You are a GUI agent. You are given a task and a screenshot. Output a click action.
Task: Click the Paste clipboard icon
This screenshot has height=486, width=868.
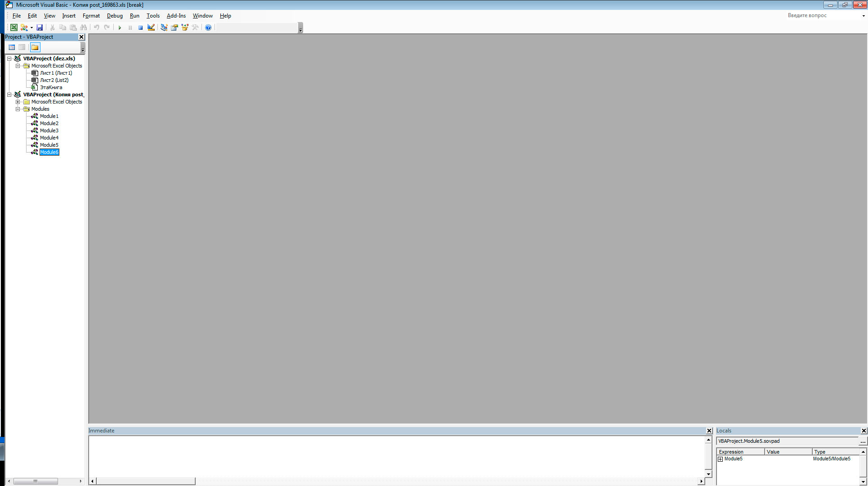click(x=73, y=27)
